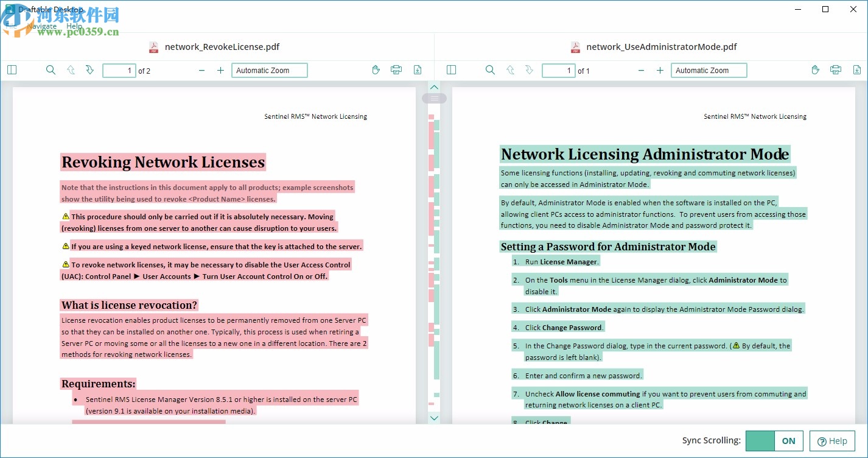Screen dimensions: 868x458
Task: Click left page number field showing 1 of 2
Action: click(x=119, y=71)
